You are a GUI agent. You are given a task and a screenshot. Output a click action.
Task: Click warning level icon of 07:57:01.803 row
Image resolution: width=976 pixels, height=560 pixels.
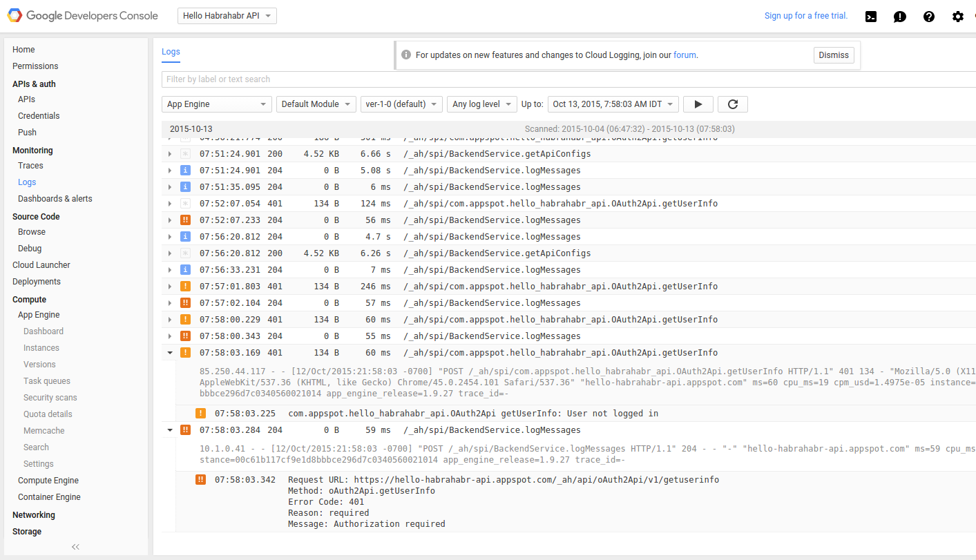[185, 287]
